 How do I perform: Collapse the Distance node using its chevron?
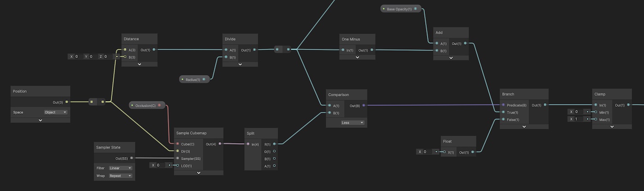[x=139, y=64]
